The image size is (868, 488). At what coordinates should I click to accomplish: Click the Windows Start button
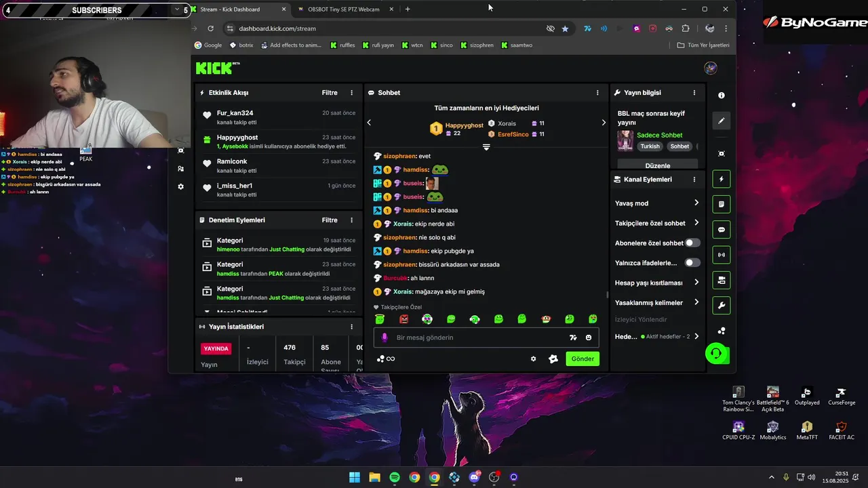click(355, 477)
